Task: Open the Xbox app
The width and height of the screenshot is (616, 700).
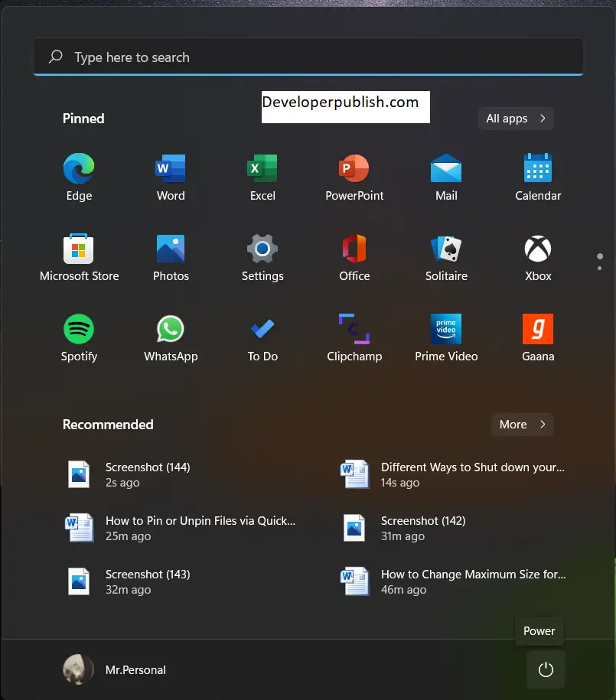Action: coord(538,258)
